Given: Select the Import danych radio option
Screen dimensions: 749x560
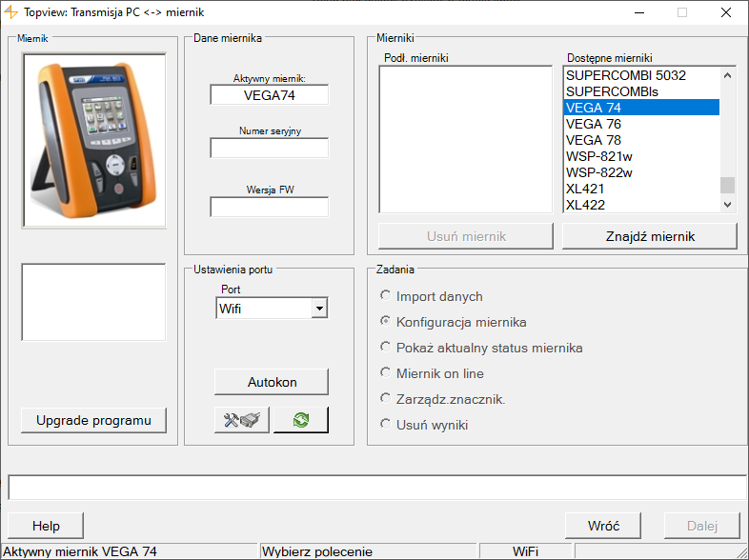Looking at the screenshot, I should (x=386, y=296).
